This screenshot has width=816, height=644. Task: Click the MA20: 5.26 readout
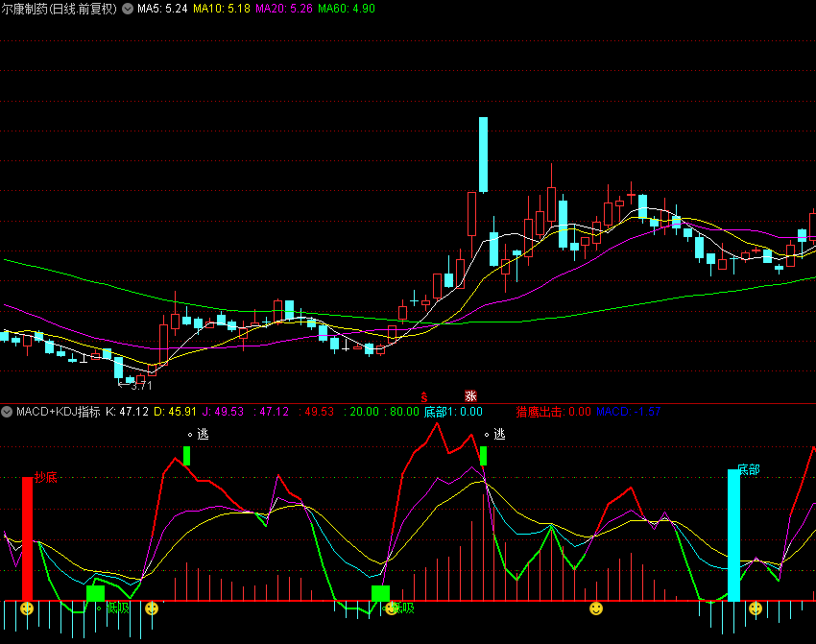[284, 9]
